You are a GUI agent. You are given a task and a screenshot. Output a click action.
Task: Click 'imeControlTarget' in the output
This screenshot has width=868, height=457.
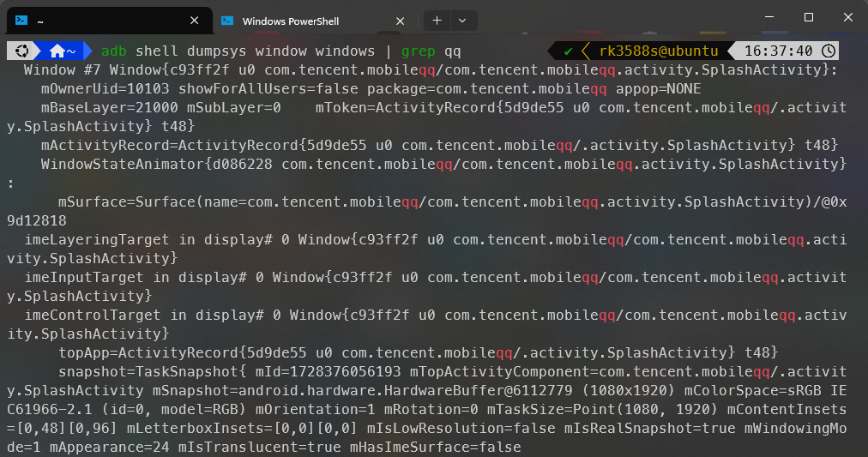point(92,315)
